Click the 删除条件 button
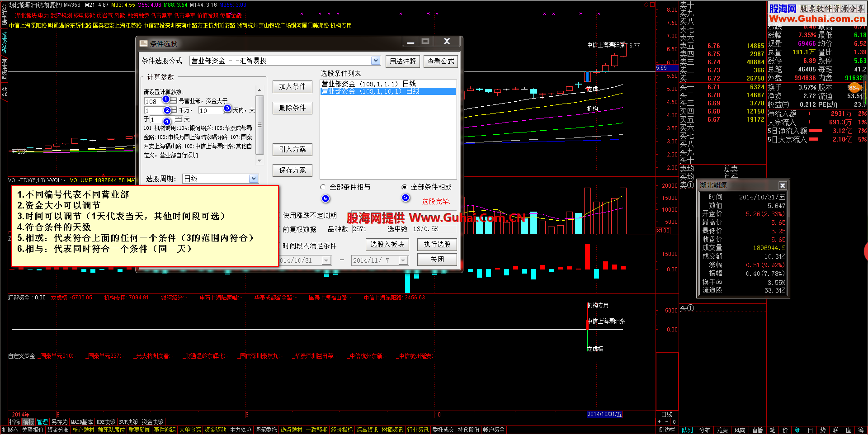Image resolution: width=868 pixels, height=435 pixels. point(292,108)
